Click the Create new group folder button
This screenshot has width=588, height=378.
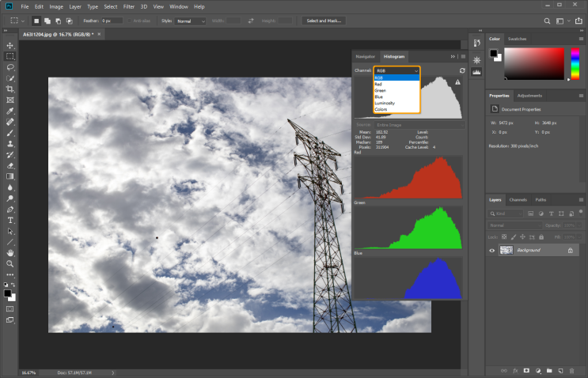[x=549, y=371]
